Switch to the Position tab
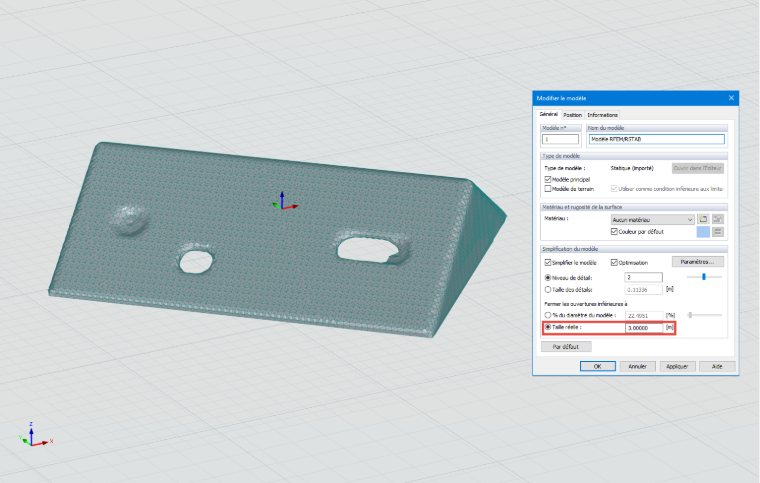The width and height of the screenshot is (760, 483). (572, 115)
